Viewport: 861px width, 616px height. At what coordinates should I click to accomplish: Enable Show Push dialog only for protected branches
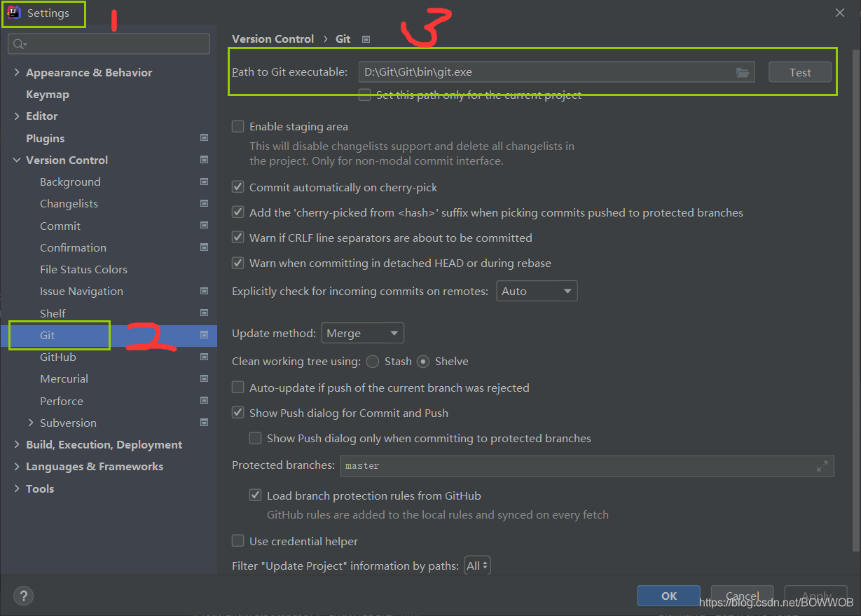coord(256,438)
